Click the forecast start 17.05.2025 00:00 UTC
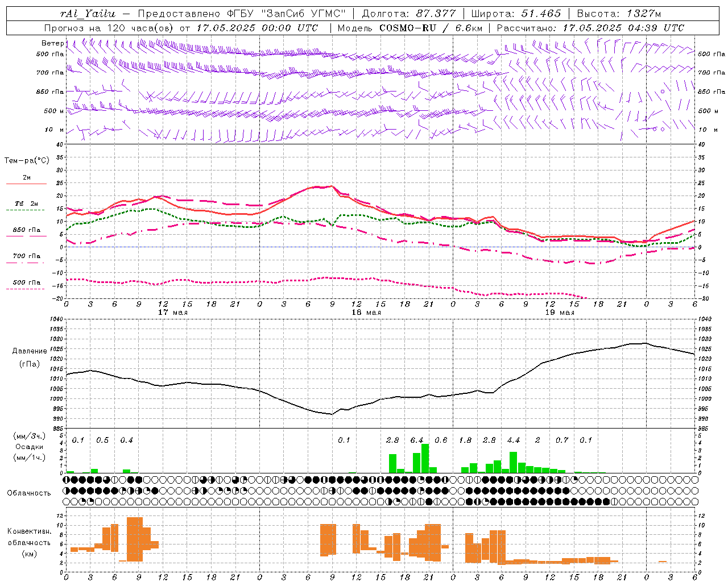This screenshot has height=582, width=728. tap(257, 28)
